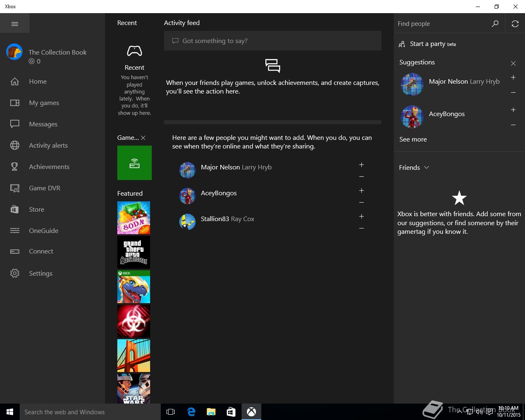Dismiss Major Nelson in Suggestions panel

click(x=513, y=93)
